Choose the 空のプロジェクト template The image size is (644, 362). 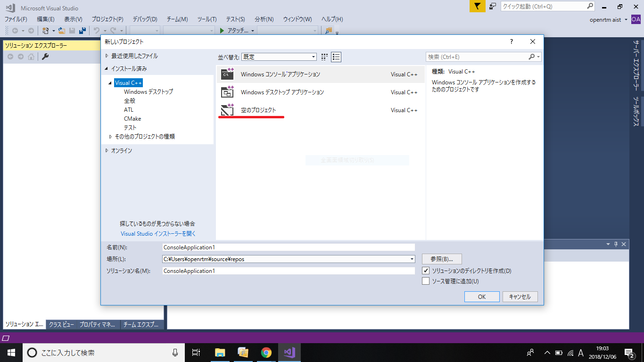point(321,110)
